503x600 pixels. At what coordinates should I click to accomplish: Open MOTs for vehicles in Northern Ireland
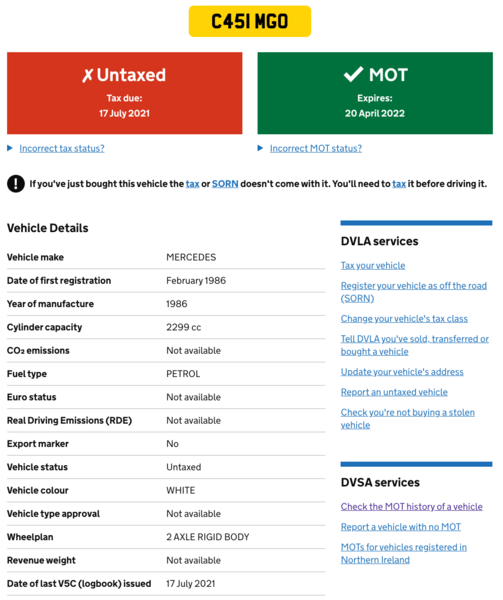(x=404, y=553)
